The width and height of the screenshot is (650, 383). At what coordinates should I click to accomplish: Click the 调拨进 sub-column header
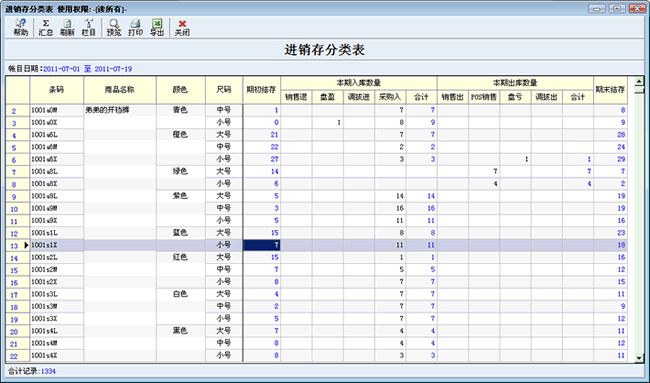[359, 97]
